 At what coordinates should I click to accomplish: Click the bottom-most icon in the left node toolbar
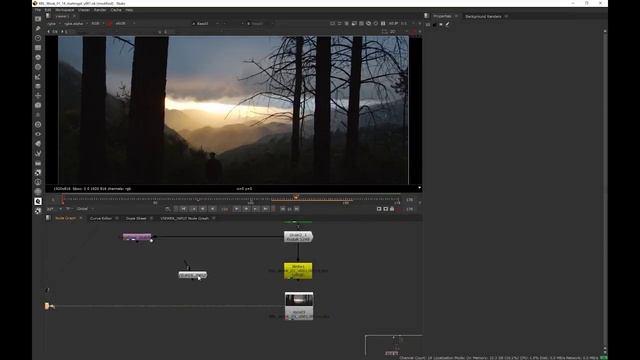click(x=38, y=211)
